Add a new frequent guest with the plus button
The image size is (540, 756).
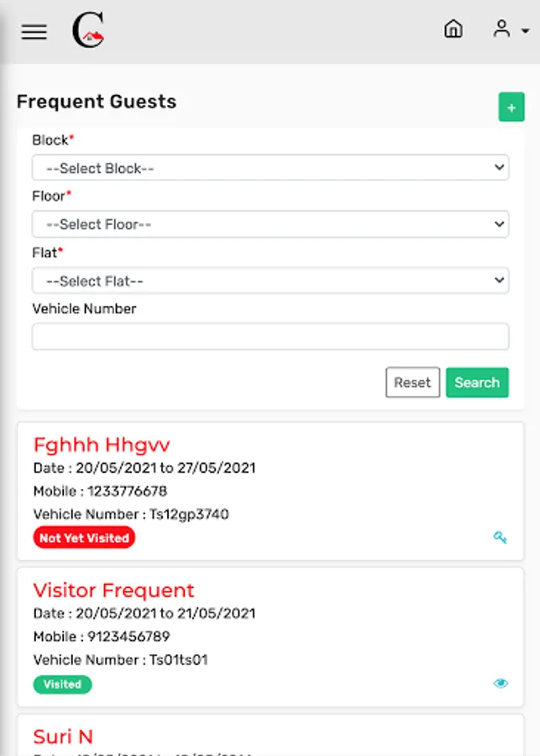click(x=511, y=108)
